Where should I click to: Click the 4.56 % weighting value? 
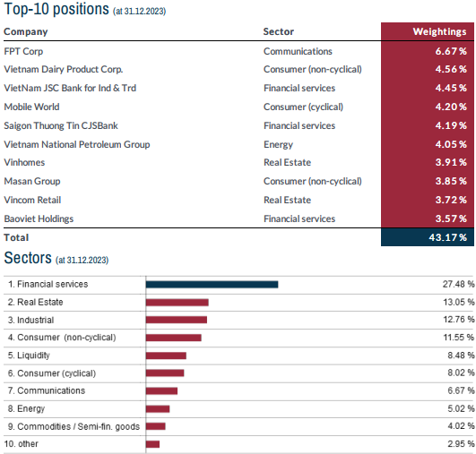coord(451,69)
